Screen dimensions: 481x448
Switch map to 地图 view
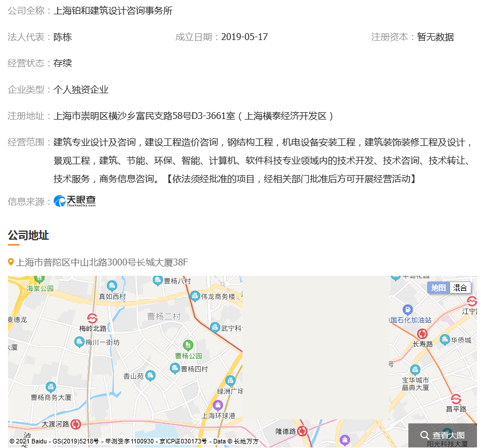tap(438, 288)
